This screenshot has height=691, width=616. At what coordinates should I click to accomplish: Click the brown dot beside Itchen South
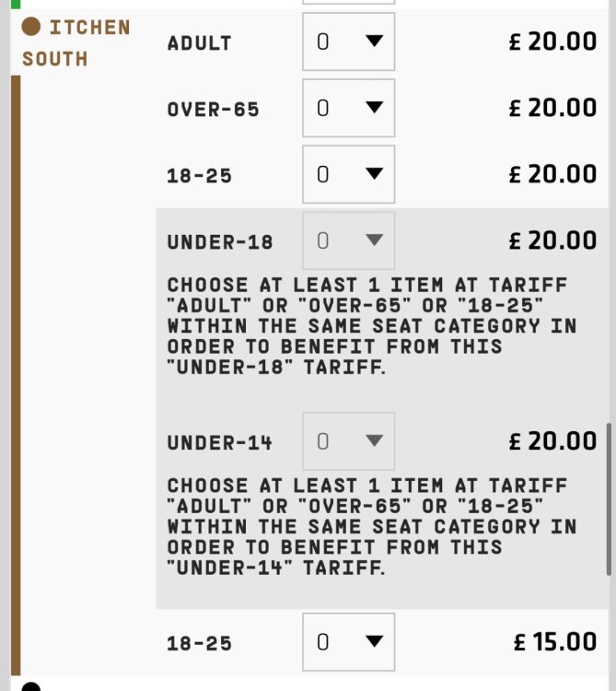pyautogui.click(x=31, y=27)
